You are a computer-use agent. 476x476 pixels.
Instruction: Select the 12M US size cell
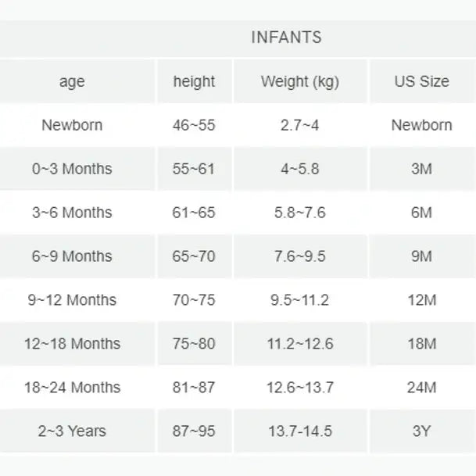(421, 300)
